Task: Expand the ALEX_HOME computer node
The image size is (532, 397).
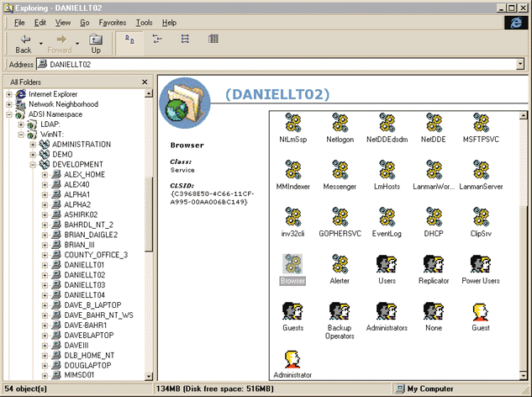Action: (45, 175)
